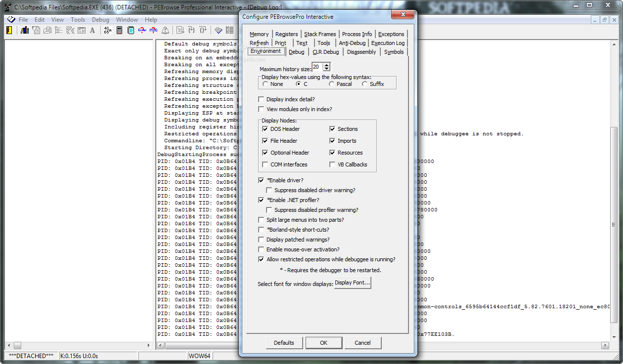Click the greyed lines list toolbar icon
Viewport: 623px width, 364px height.
229,30
